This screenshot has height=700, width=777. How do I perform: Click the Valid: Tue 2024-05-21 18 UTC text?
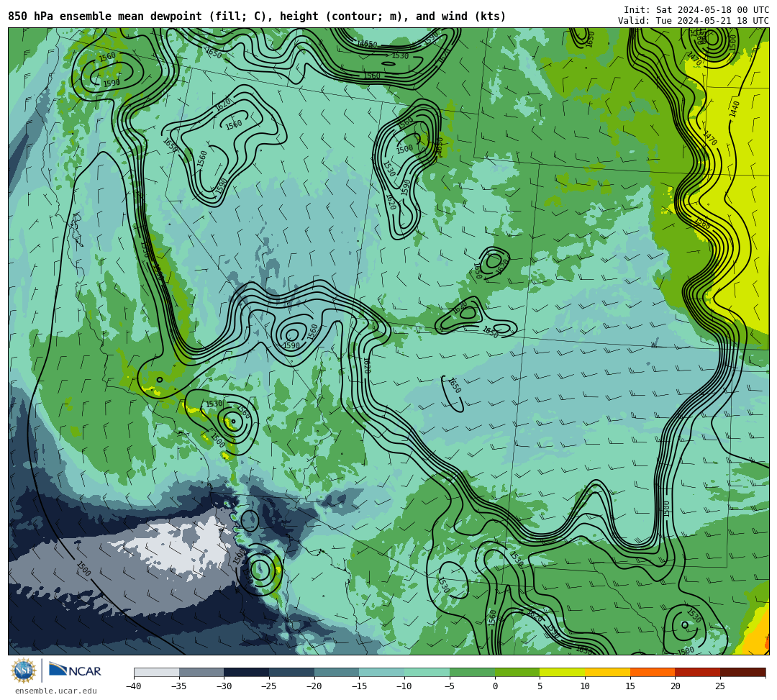coord(694,20)
